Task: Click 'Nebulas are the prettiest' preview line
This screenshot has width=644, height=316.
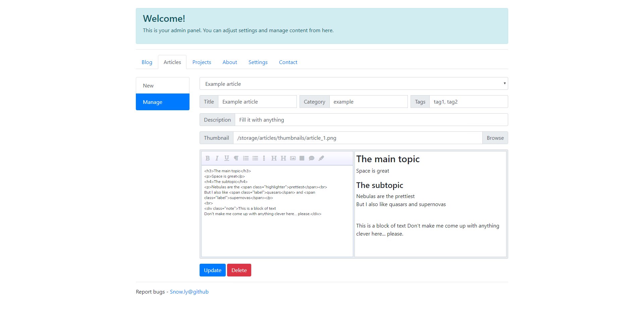Action: tap(385, 196)
